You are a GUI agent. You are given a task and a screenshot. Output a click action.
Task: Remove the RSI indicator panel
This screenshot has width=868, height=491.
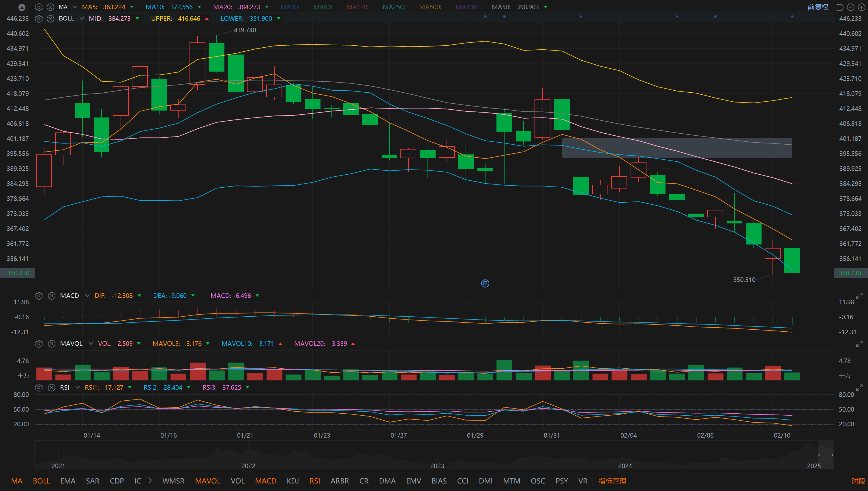pos(52,387)
